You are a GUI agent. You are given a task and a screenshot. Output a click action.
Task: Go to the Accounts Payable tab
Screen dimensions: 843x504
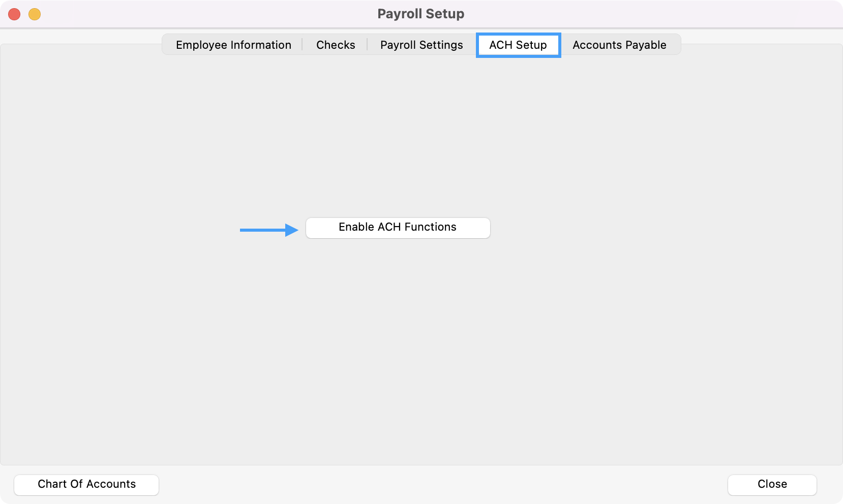coord(619,45)
